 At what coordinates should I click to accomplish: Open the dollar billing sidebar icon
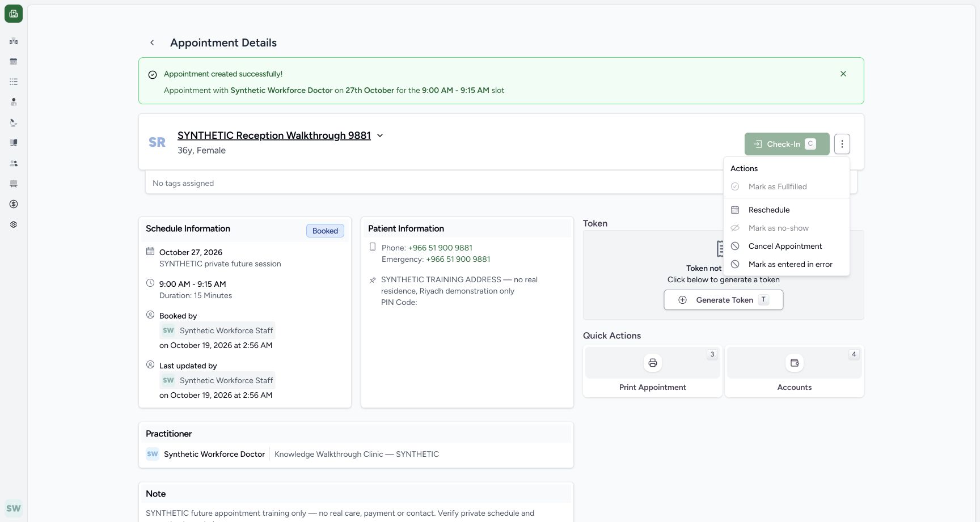tap(14, 204)
